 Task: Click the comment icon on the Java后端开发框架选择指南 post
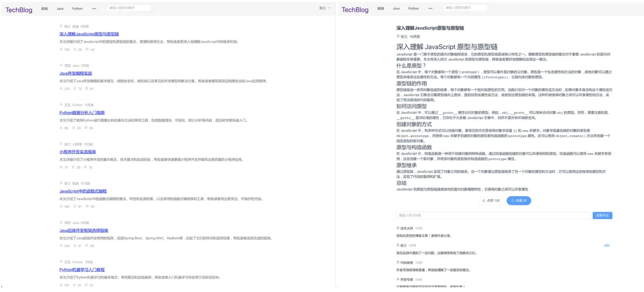tap(87, 245)
